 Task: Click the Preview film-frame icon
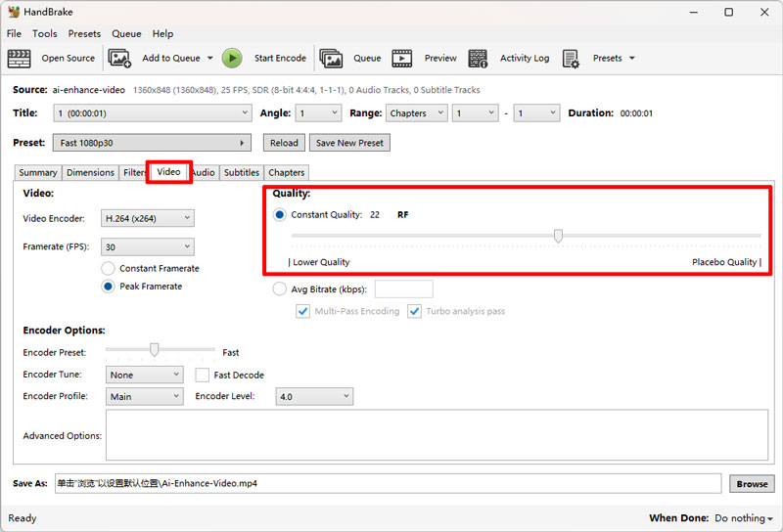pos(402,59)
